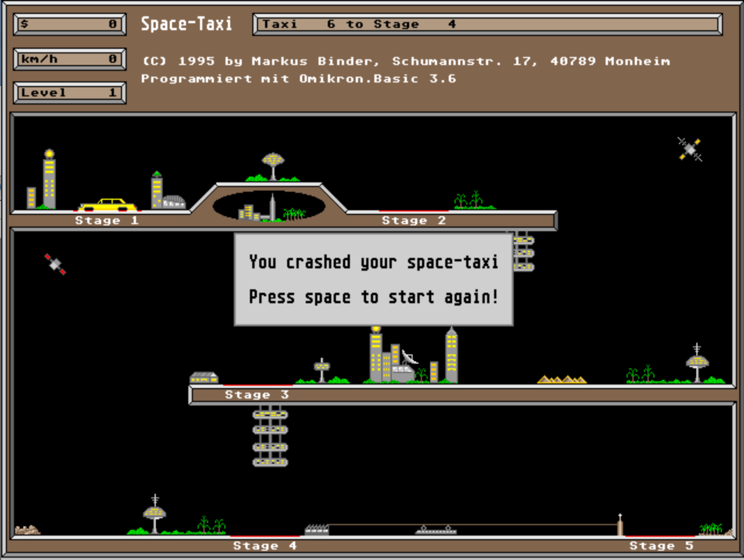Image resolution: width=744 pixels, height=560 pixels.
Task: Click the 'Stage 3' label
Action: pos(257,395)
